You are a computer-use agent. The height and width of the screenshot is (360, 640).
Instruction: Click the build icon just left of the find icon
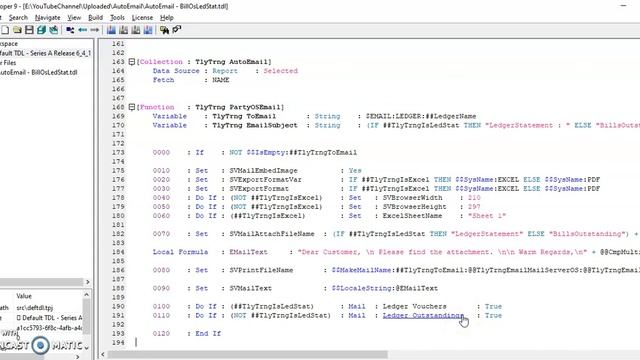click(148, 30)
